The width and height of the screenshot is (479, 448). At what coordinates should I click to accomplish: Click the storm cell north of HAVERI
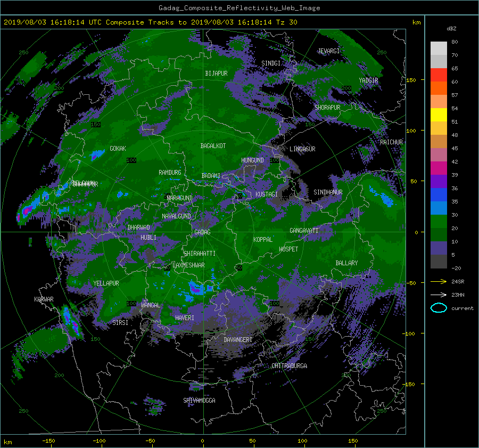click(x=195, y=288)
